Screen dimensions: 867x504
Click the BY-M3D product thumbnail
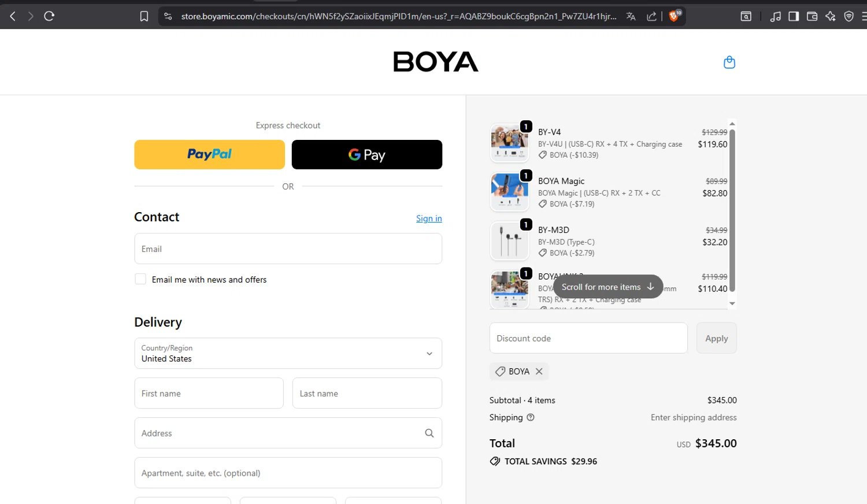pyautogui.click(x=509, y=241)
